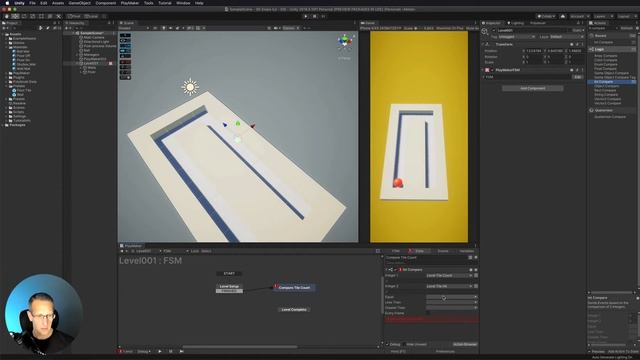
Task: Open the File menu
Action: (32, 3)
